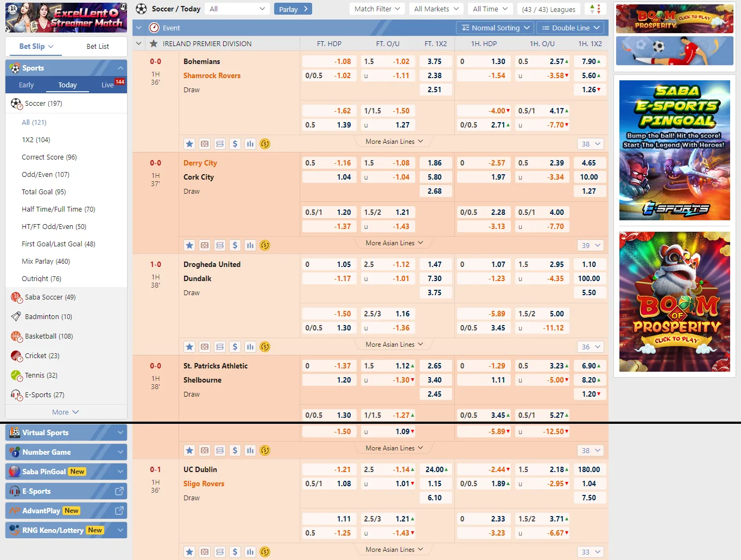Click gold coin cash-out icon for UC Dublin match
Image resolution: width=741 pixels, height=560 pixels.
click(x=265, y=552)
